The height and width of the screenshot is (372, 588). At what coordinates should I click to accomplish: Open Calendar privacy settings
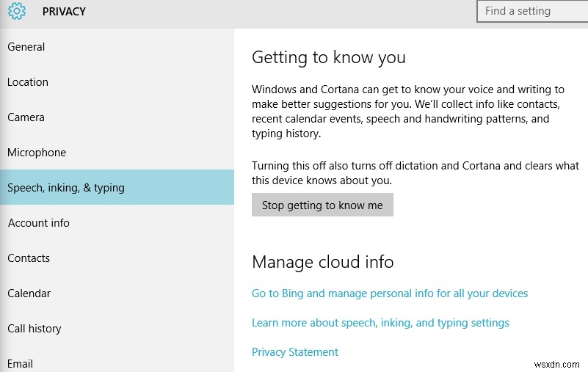pyautogui.click(x=29, y=293)
